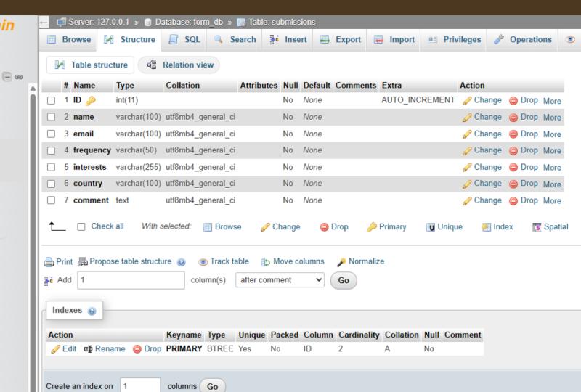Tick the checkbox for the name column
581x392 pixels.
point(51,117)
